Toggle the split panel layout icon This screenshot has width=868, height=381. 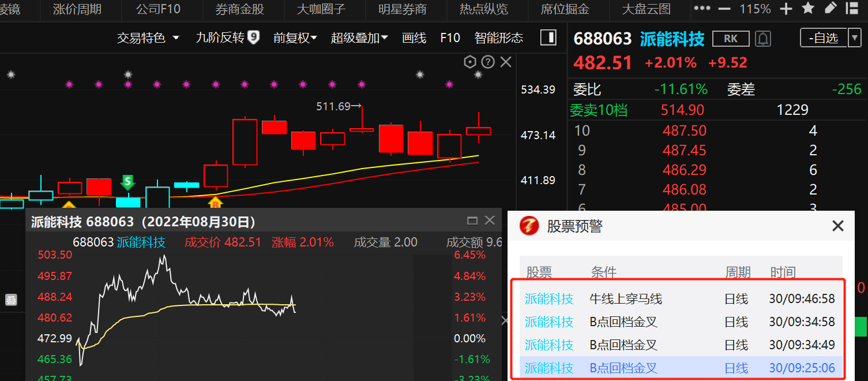pos(548,38)
